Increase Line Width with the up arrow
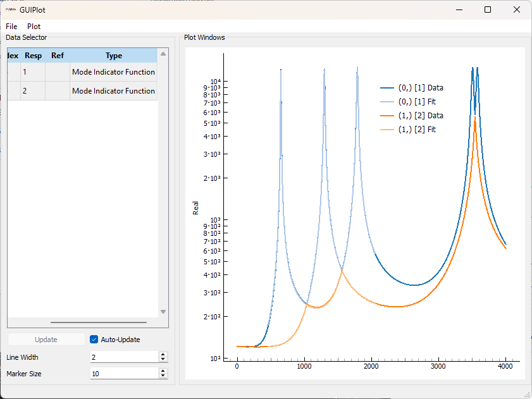Viewport: 532px width, 399px height. [163, 355]
